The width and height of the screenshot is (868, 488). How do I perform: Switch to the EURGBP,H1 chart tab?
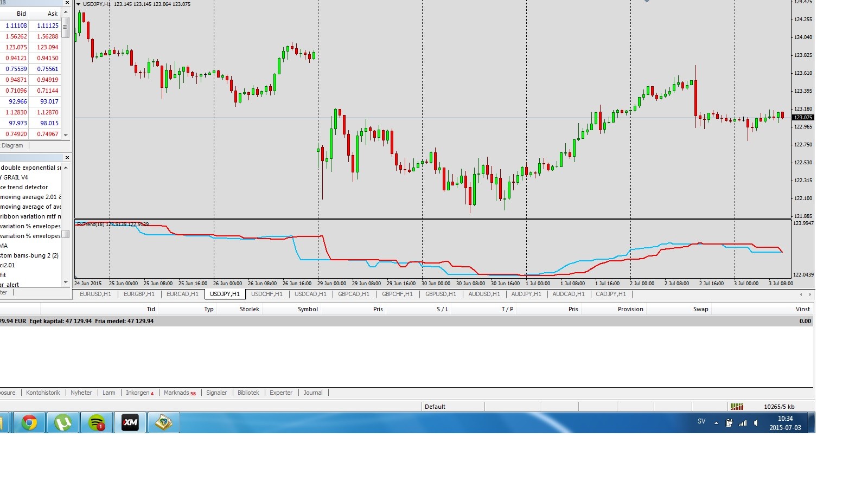pyautogui.click(x=139, y=294)
